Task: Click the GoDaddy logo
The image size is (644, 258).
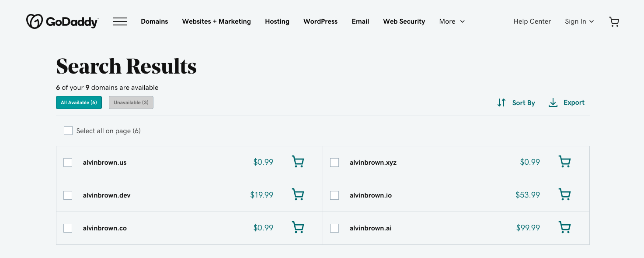Action: 62,21
